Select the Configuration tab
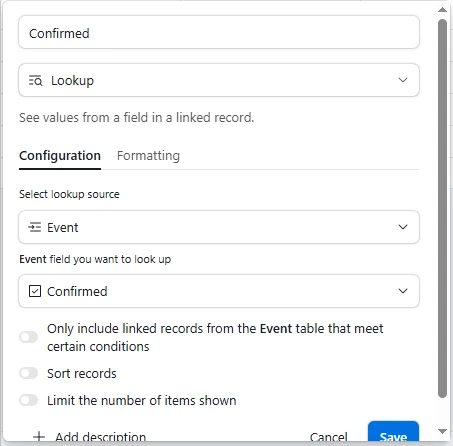 [x=60, y=156]
